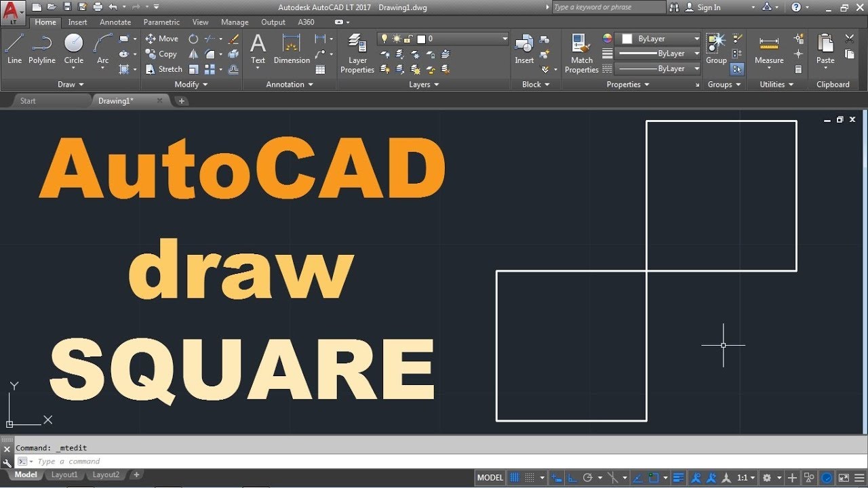Open Layer Properties manager
868x488 pixels.
pyautogui.click(x=357, y=54)
